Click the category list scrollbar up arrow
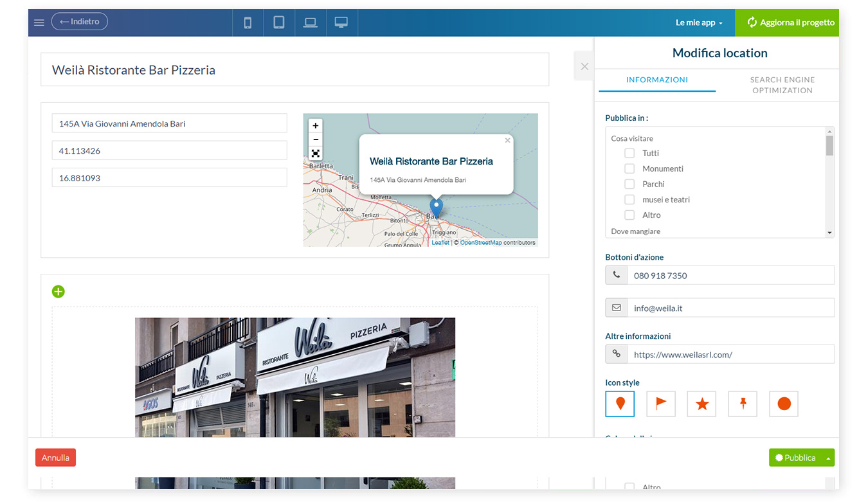This screenshot has height=502, width=868. 829,131
